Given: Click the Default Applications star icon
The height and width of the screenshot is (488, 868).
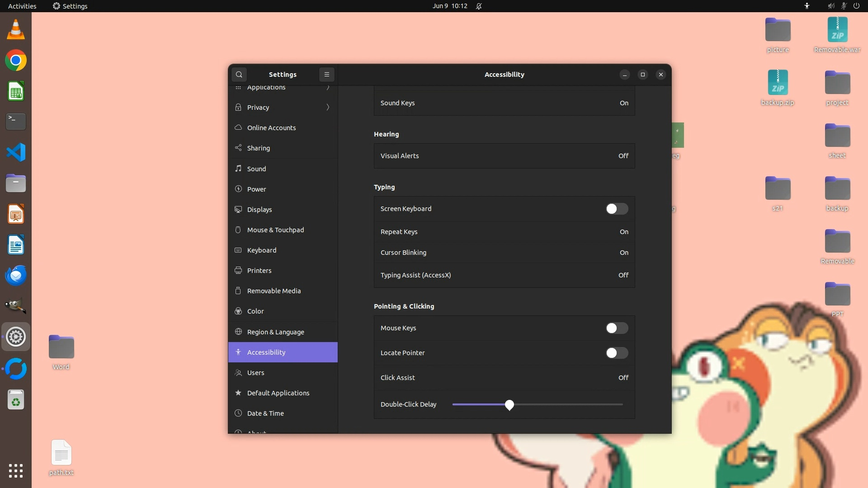Looking at the screenshot, I should 238,393.
